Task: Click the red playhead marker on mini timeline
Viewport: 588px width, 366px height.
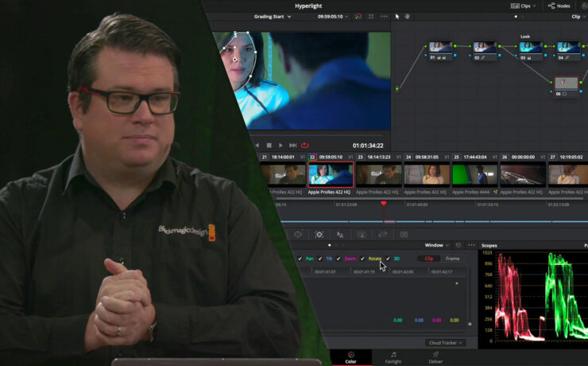Action: pos(383,203)
